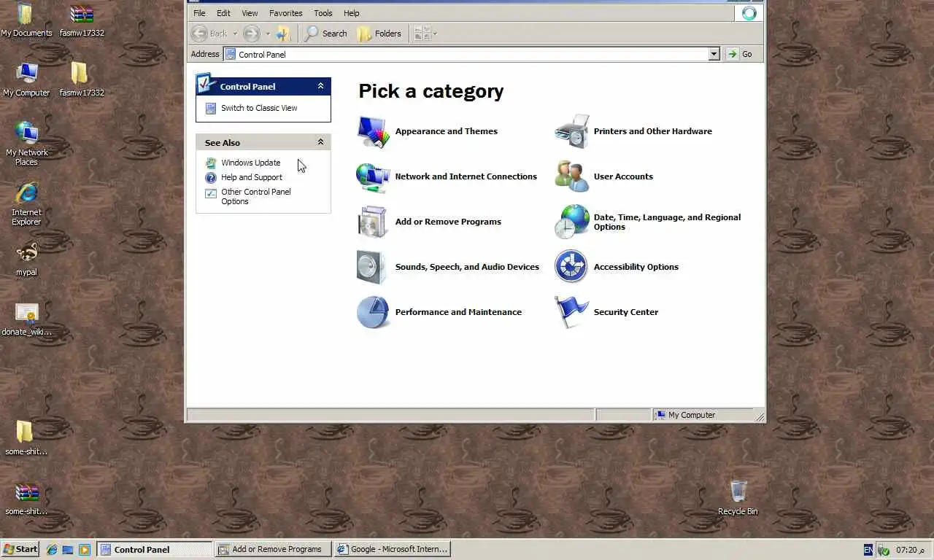
Task: Open the Edit menu
Action: (223, 13)
